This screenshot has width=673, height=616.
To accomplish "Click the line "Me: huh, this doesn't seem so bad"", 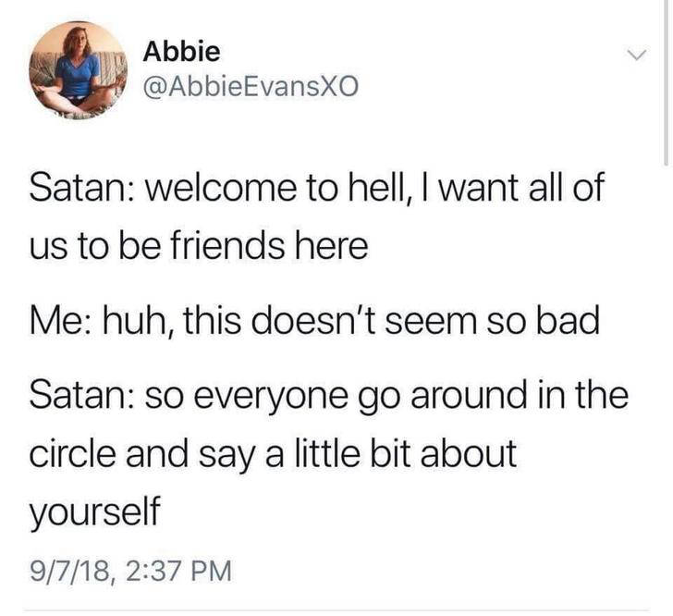I will (314, 321).
